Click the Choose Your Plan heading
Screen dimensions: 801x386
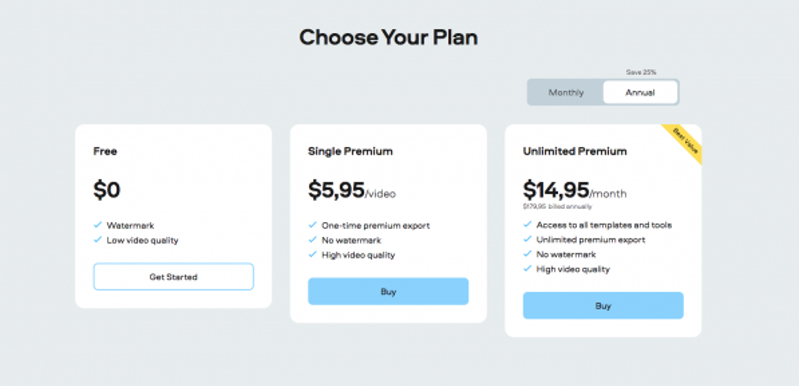[x=388, y=37]
